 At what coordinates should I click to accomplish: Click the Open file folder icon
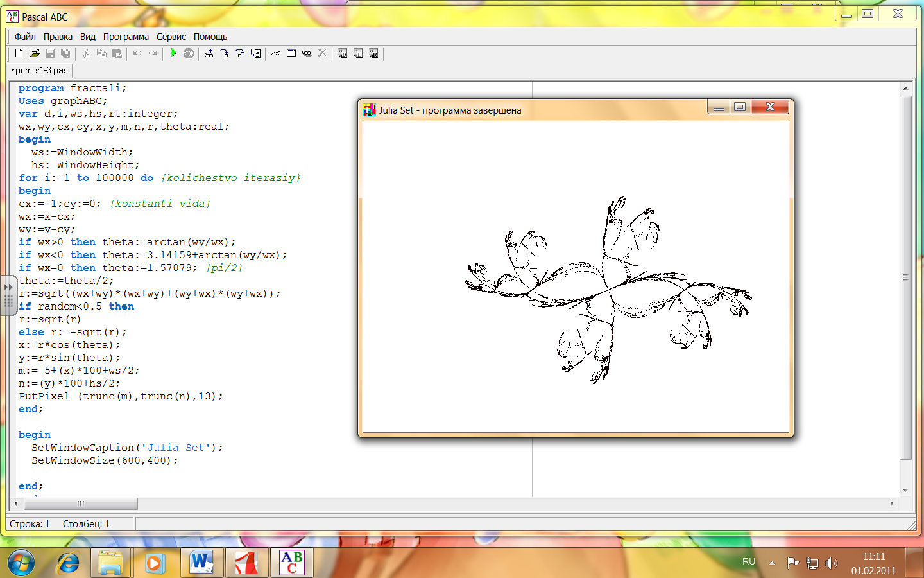35,53
